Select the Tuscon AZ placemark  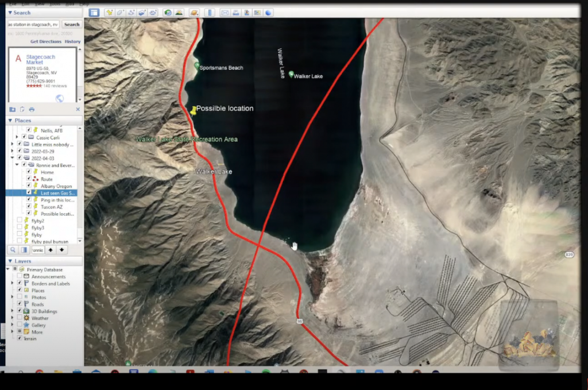[x=55, y=207]
